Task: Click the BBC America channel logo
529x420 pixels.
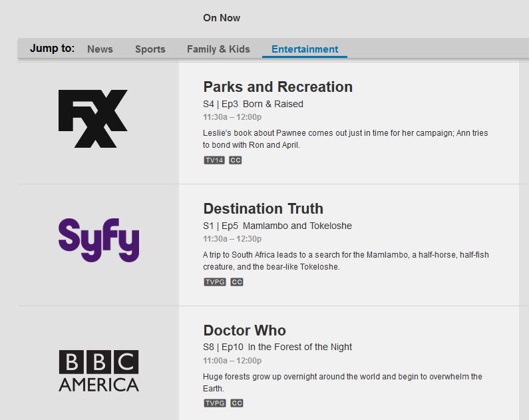Action: 99,371
